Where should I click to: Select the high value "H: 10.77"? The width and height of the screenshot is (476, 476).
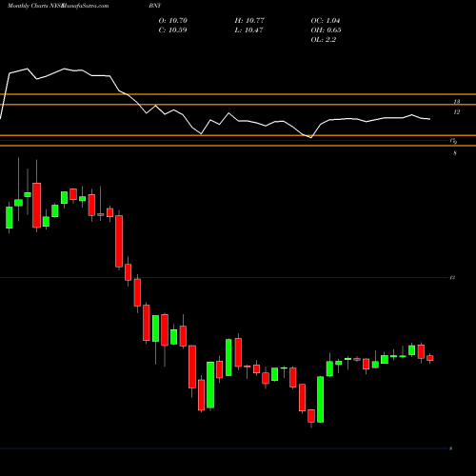click(x=249, y=21)
